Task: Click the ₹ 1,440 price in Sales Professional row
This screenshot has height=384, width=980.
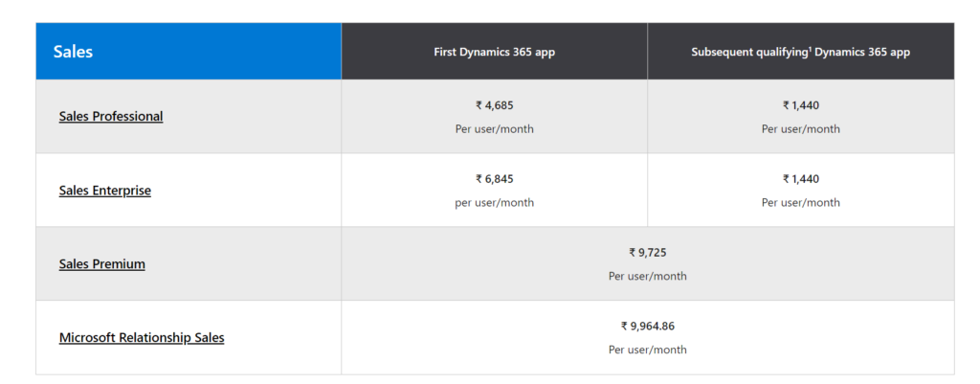Action: click(x=801, y=105)
